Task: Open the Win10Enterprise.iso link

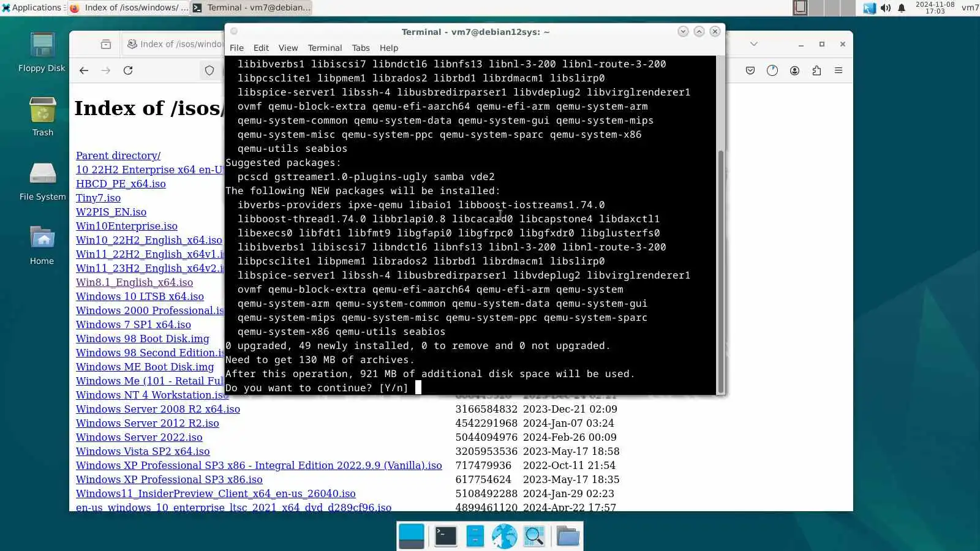Action: pos(127,226)
